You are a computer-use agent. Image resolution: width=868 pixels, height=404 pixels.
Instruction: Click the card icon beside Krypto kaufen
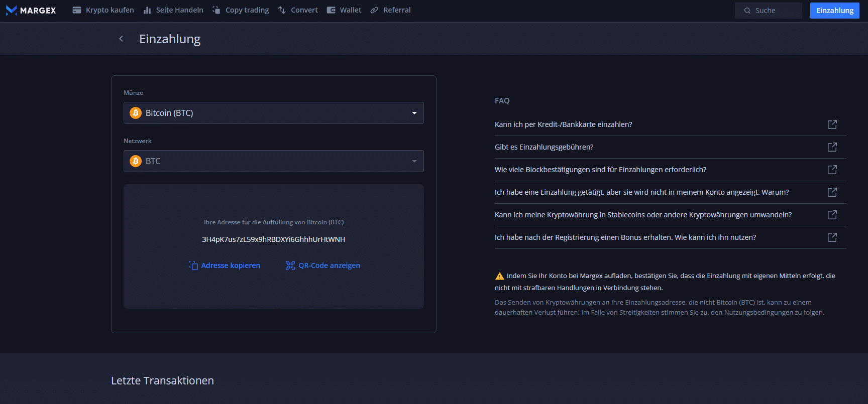(77, 10)
